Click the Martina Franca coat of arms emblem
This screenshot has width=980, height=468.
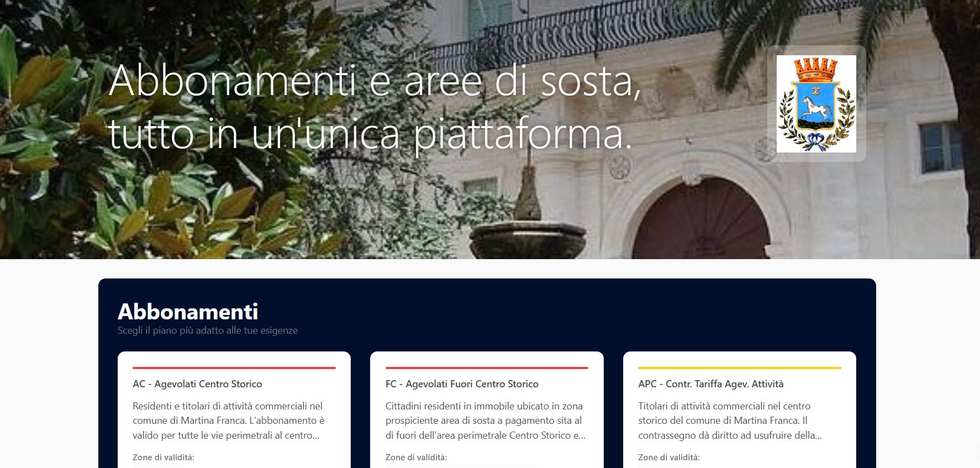pos(816,104)
